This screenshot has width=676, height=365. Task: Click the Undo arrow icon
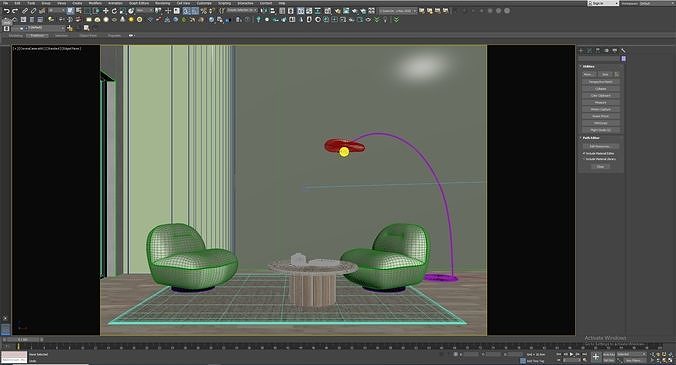click(x=7, y=11)
